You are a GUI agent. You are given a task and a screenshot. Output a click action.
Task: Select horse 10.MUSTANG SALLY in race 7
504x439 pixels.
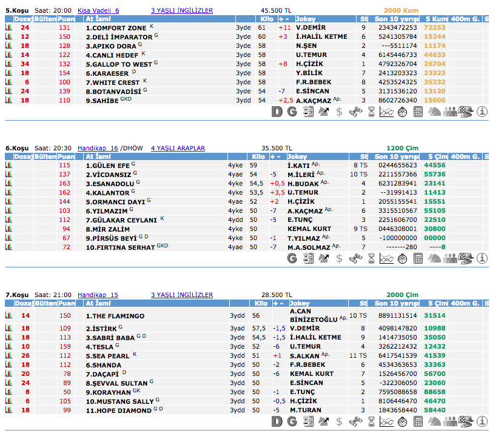click(x=119, y=401)
